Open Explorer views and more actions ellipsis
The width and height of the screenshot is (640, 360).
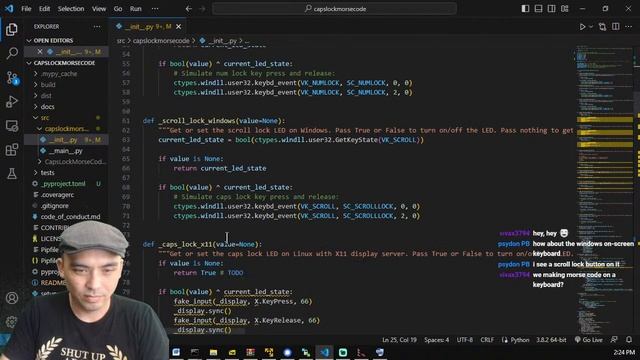coord(97,27)
